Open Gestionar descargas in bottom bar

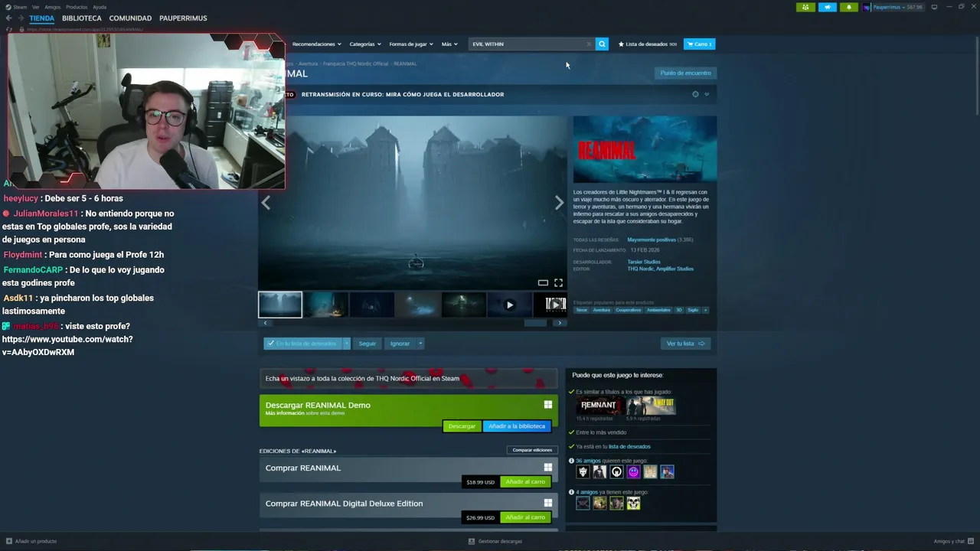point(495,541)
